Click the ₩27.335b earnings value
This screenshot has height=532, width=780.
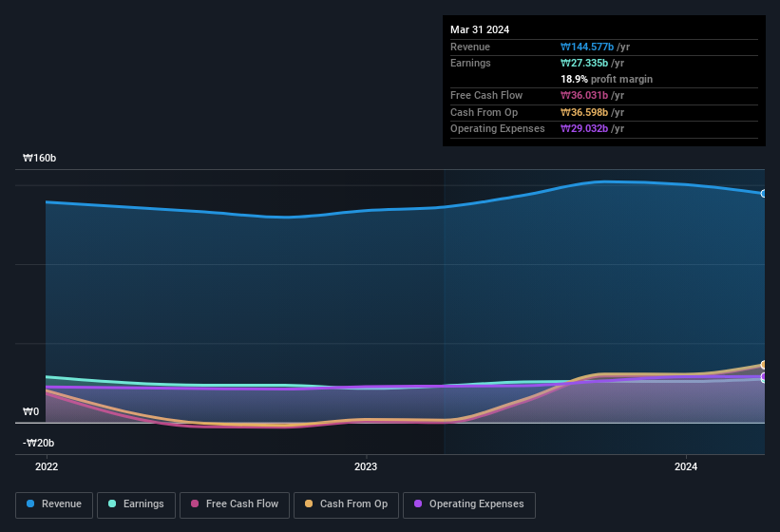tap(584, 63)
